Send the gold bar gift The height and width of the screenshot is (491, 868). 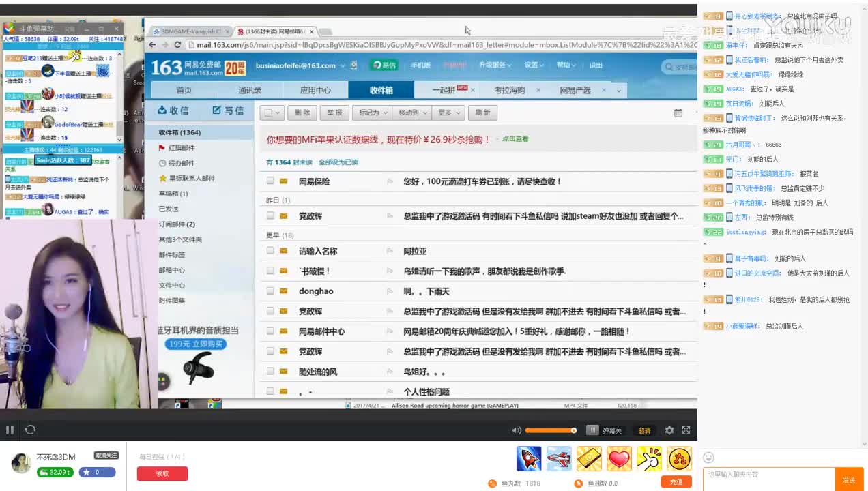click(589, 459)
